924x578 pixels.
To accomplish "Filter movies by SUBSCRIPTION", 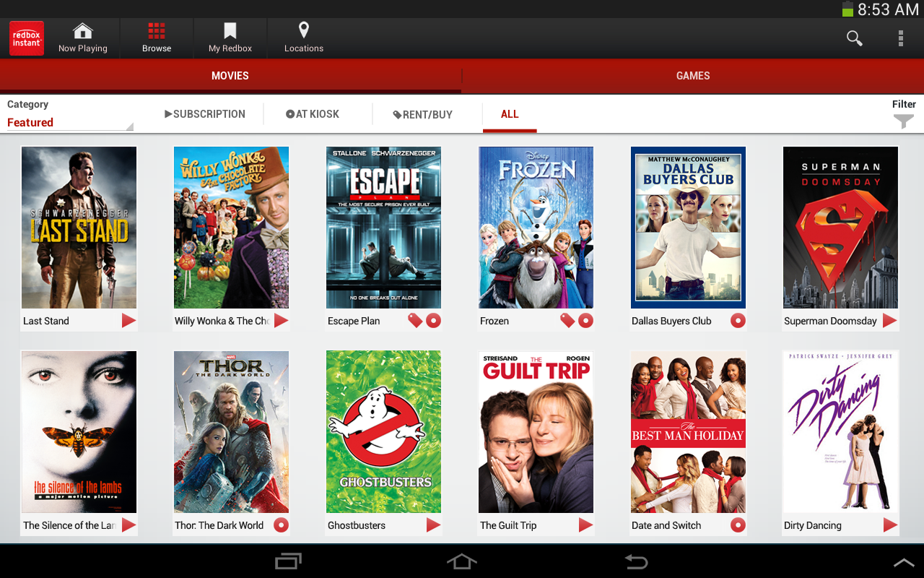I will point(204,113).
